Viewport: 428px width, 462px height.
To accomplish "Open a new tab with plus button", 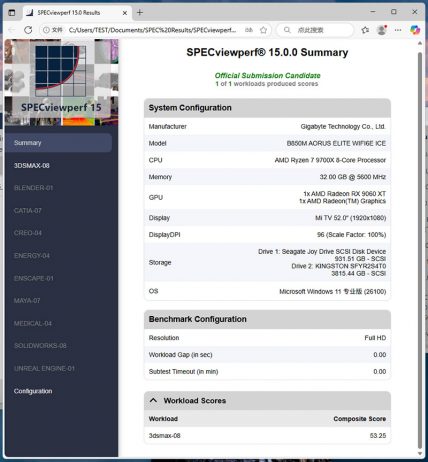I will click(x=140, y=13).
